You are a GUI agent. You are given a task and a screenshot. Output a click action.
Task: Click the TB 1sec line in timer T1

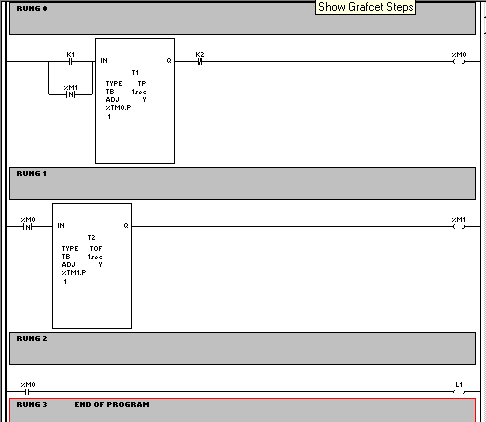[126, 92]
